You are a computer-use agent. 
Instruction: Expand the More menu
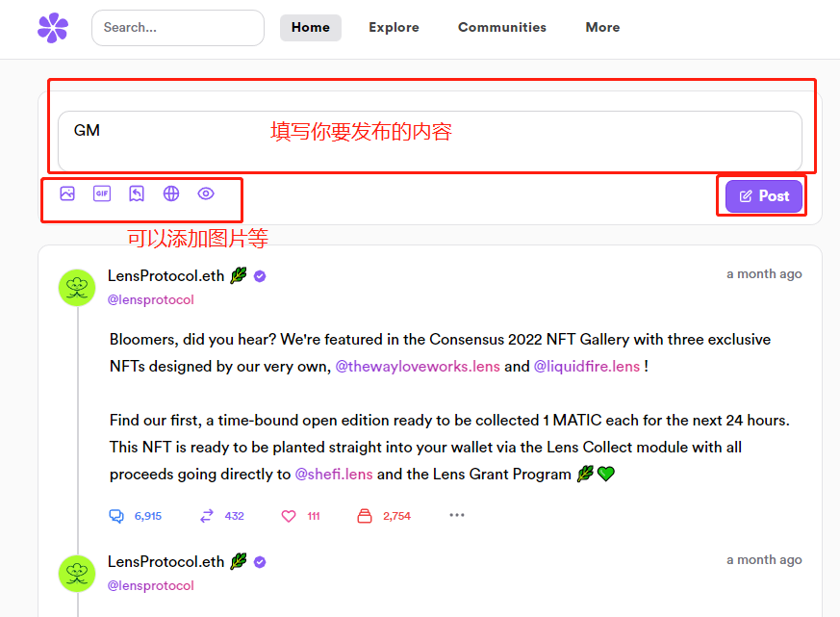(602, 27)
